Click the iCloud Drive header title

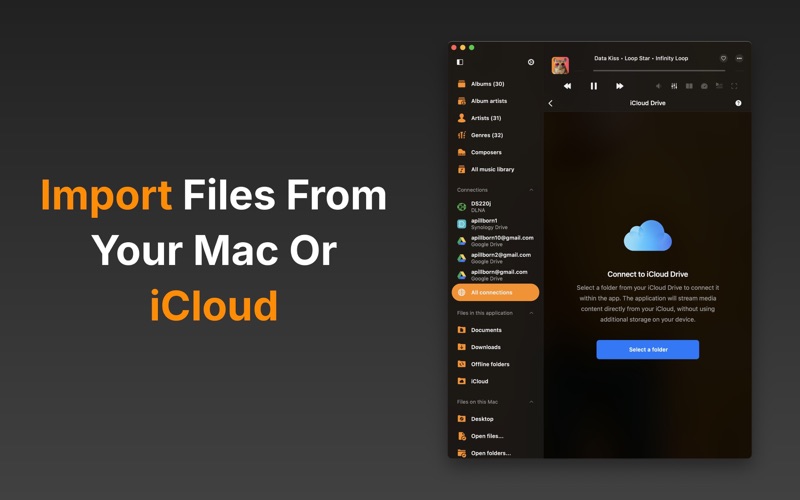pos(647,103)
